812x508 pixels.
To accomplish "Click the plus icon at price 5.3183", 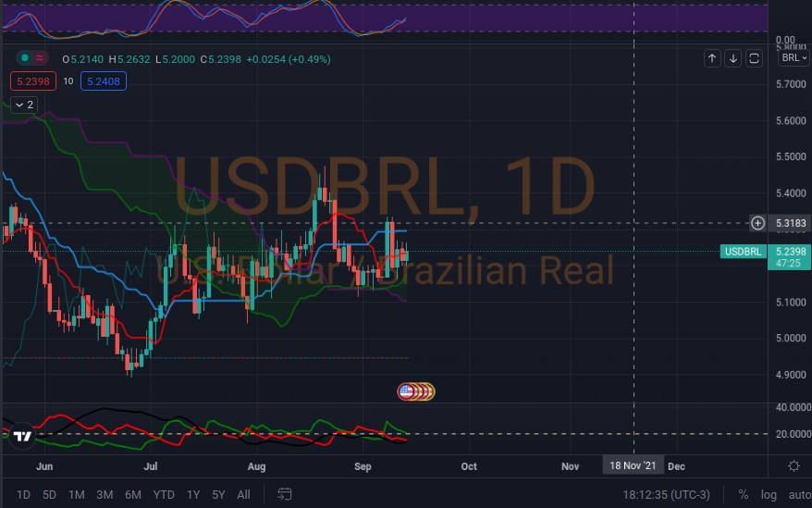I will 757,223.
